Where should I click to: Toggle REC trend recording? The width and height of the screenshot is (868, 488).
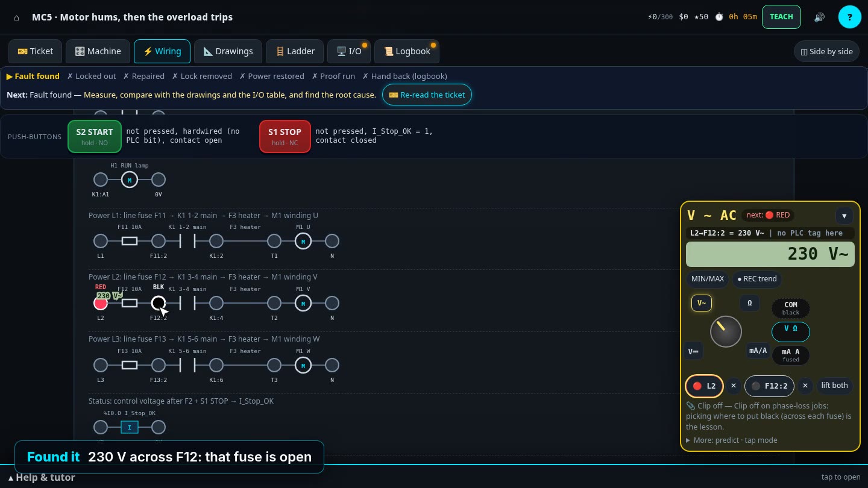(757, 279)
